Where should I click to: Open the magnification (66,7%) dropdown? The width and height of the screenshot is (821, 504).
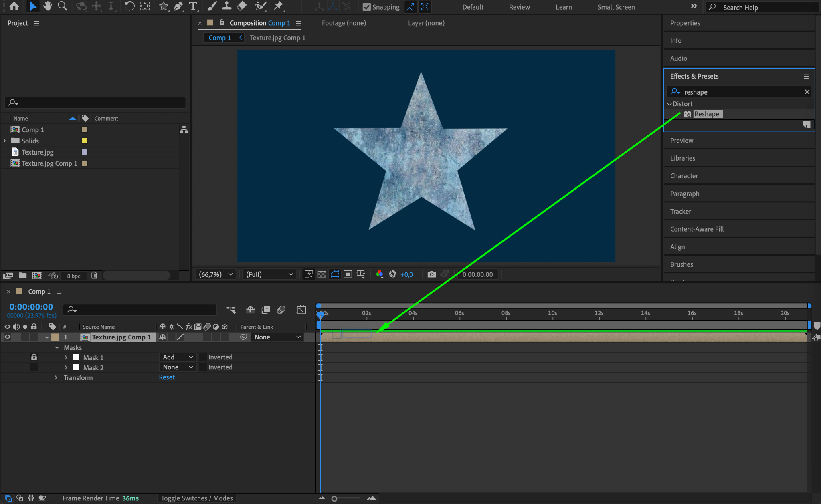coord(216,274)
